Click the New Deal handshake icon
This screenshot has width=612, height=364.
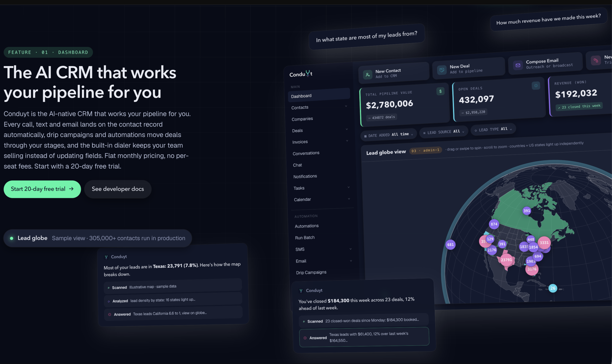(442, 70)
